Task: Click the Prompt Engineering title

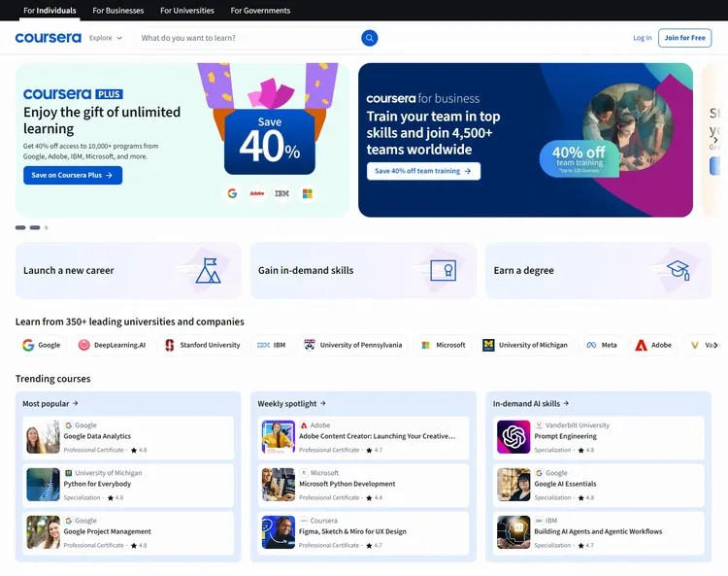Action: click(x=565, y=436)
